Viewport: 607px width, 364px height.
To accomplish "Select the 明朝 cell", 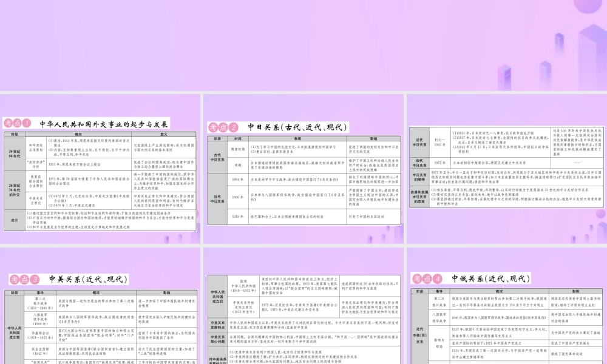I will click(238, 165).
